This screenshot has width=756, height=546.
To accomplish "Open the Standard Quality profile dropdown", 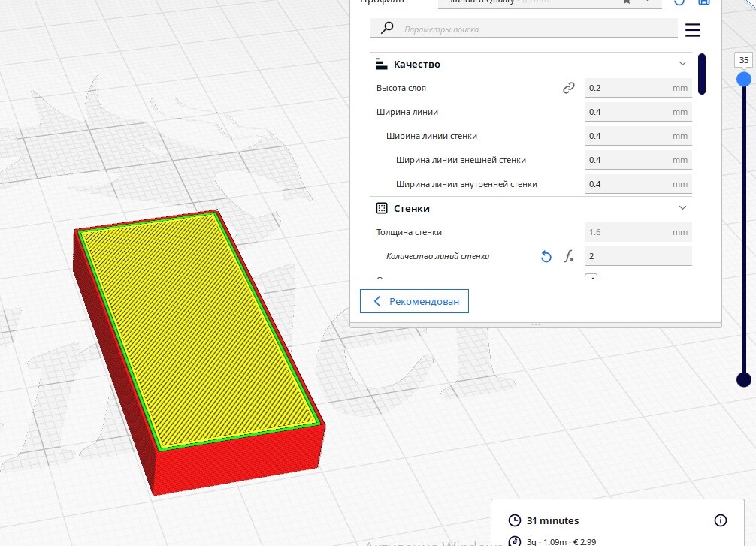I will pos(549,2).
